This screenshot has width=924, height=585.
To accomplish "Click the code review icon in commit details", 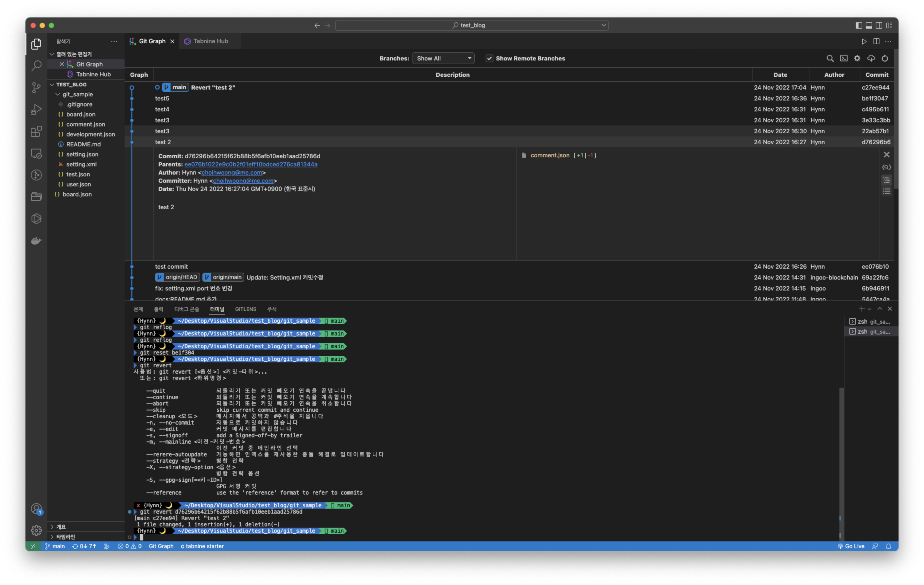I will tap(886, 167).
